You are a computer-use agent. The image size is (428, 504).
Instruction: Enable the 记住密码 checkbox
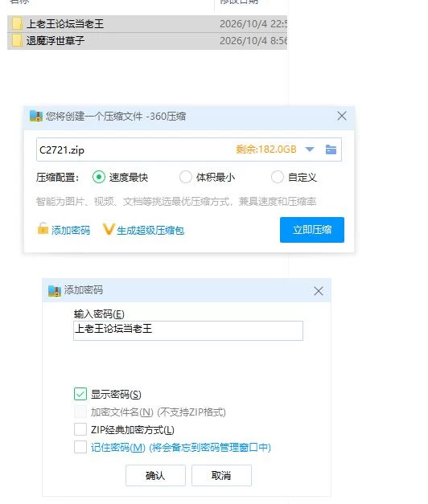coord(80,447)
